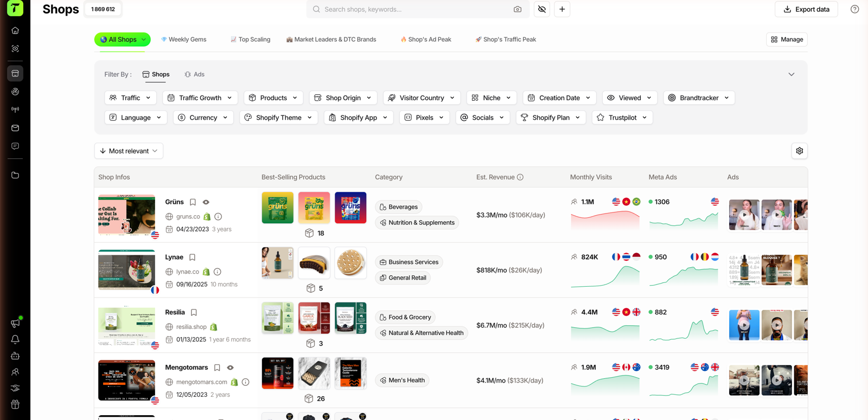Click the Shops icon in the left sidebar
This screenshot has height=420, width=868.
point(15,73)
